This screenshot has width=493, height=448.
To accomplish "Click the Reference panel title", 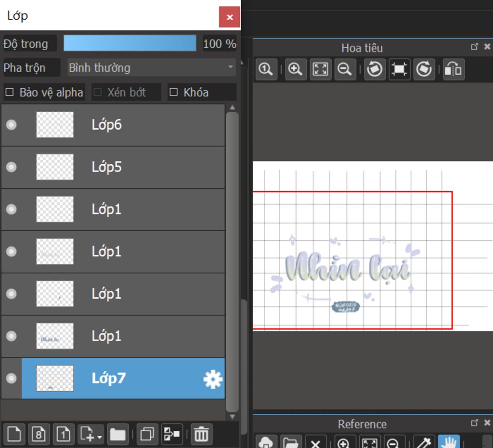I will pos(362,424).
